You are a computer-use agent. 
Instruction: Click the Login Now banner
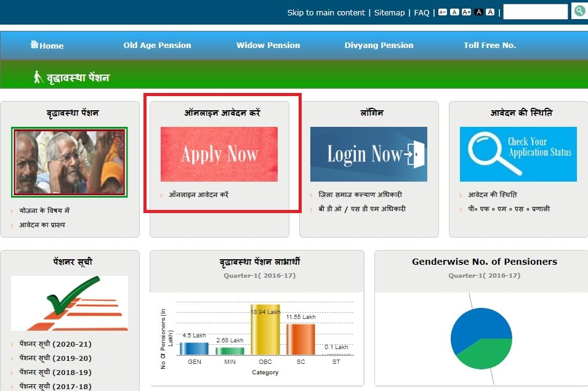[368, 155]
